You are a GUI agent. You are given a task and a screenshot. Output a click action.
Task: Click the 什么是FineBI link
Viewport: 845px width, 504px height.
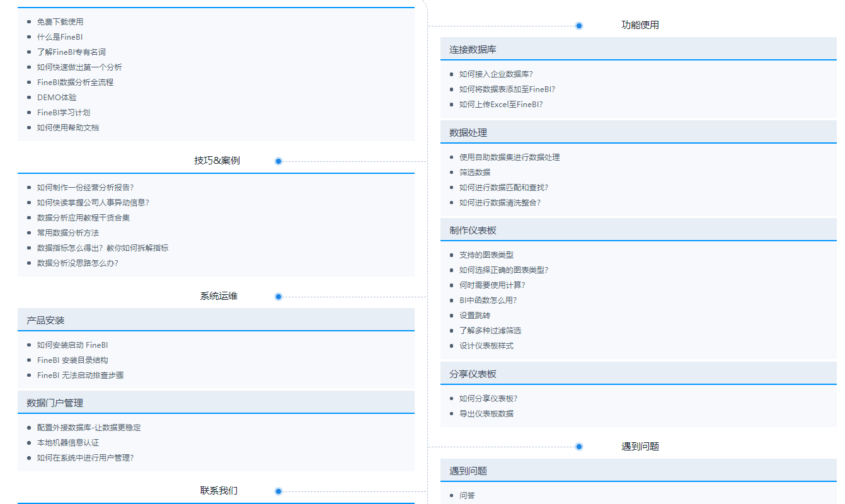pos(60,37)
